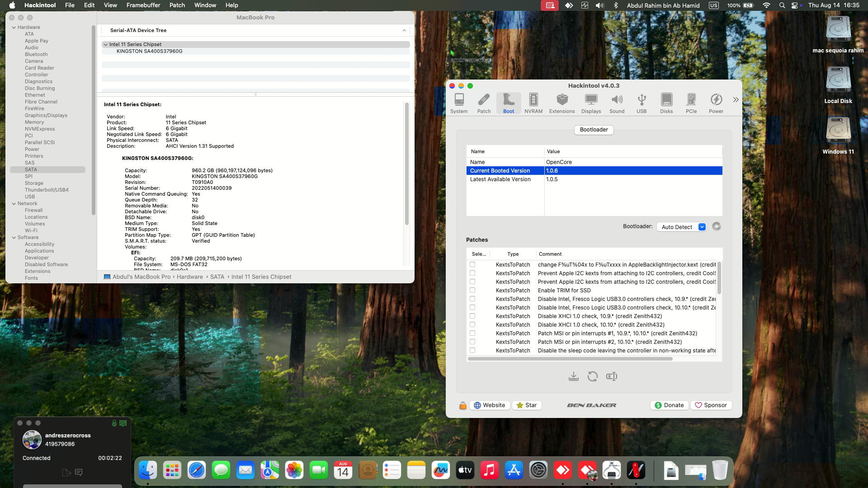Open Music from the Dock
This screenshot has width=868, height=488.
click(x=490, y=470)
